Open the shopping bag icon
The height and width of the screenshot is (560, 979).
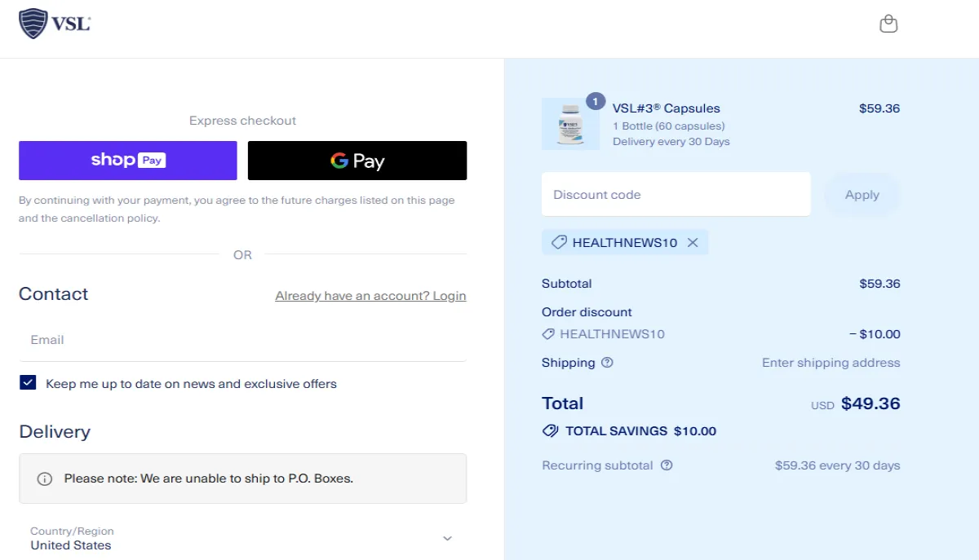888,24
